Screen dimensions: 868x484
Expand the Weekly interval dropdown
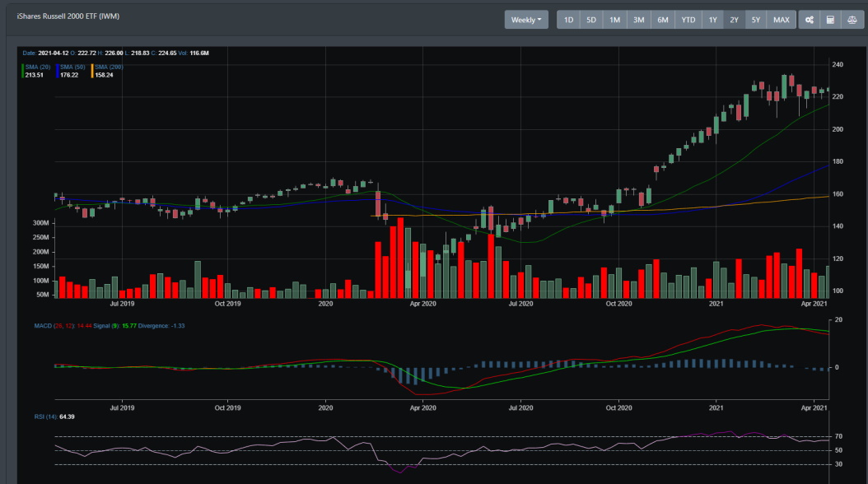point(526,20)
